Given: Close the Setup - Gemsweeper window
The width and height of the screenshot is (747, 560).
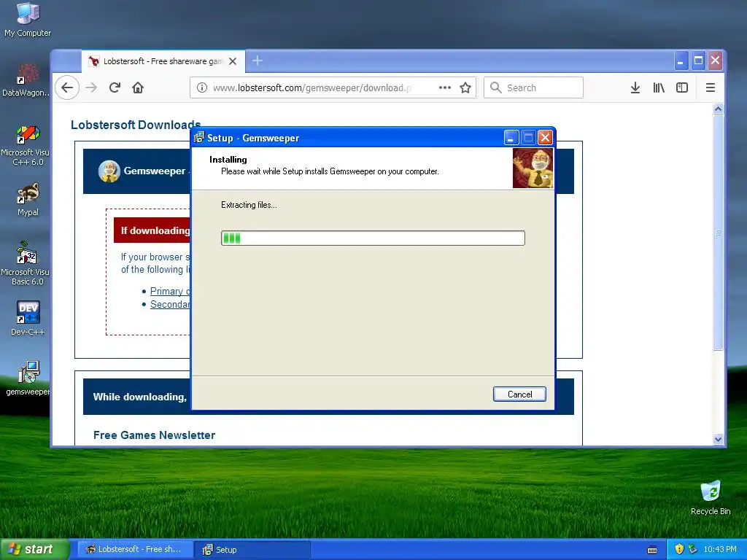Looking at the screenshot, I should point(545,138).
